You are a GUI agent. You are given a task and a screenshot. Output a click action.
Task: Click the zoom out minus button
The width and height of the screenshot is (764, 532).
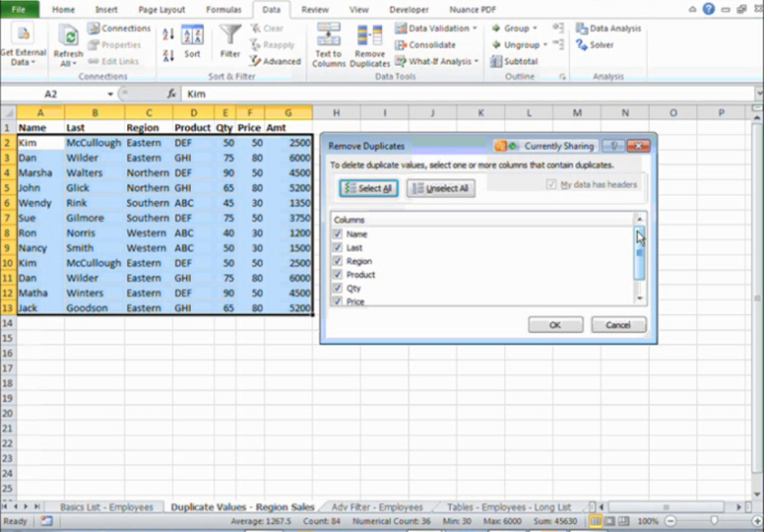tap(670, 521)
